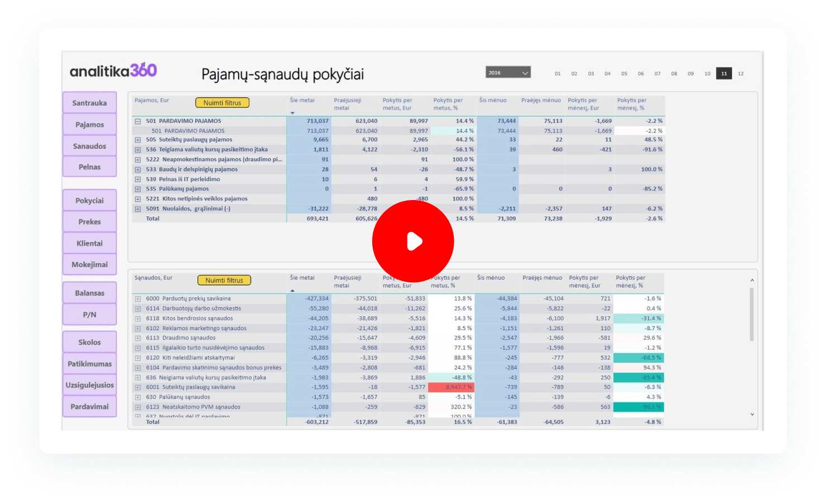Click the scroll-up arrow of Sąnaudos table
This screenshot has height=504, width=826.
(752, 280)
